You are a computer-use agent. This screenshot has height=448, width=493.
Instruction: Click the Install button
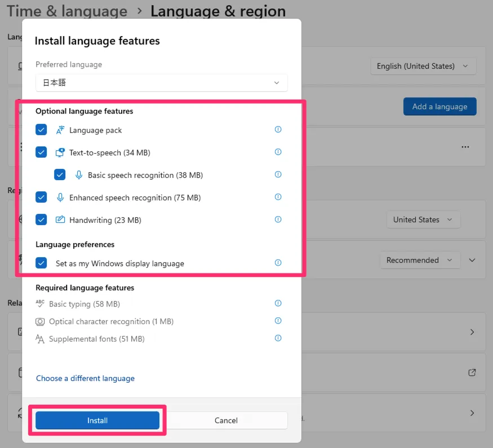97,420
